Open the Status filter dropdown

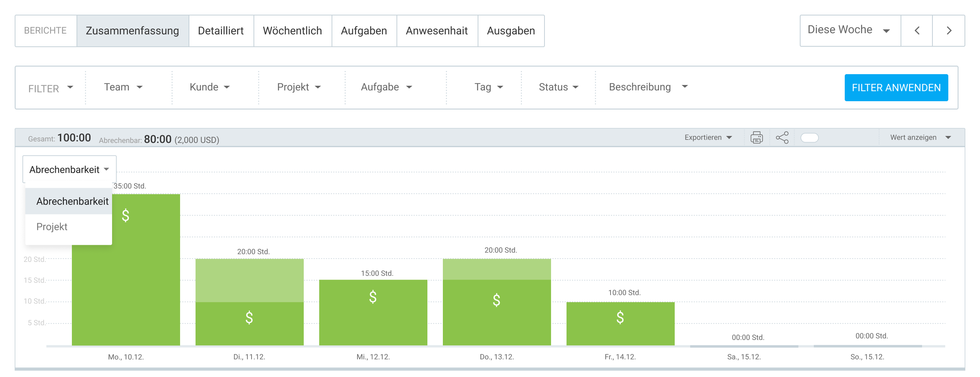pyautogui.click(x=557, y=87)
